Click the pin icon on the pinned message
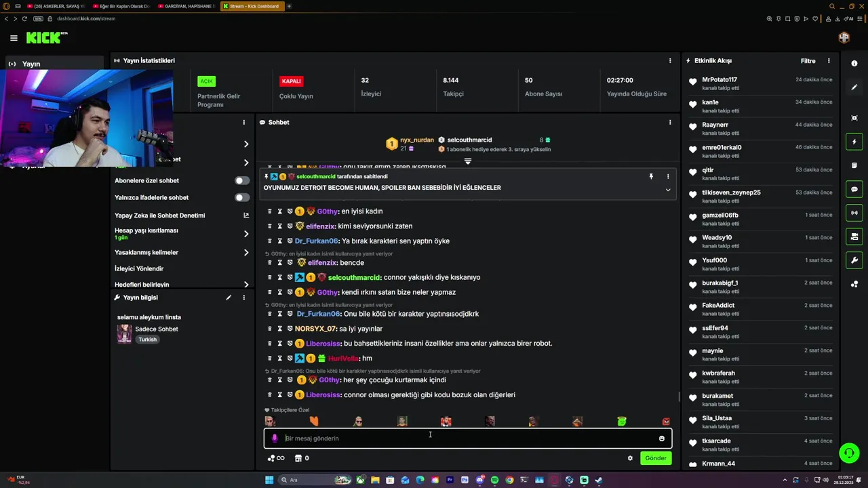This screenshot has height=488, width=868. click(x=651, y=176)
